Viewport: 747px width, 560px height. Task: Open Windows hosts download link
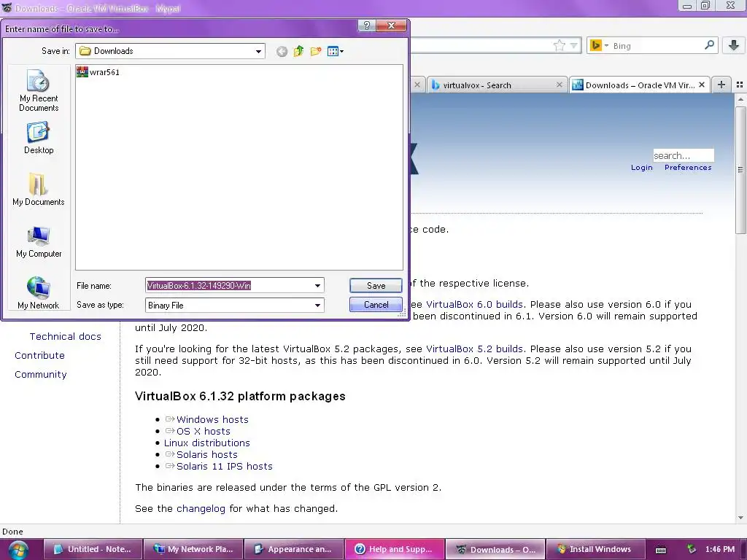[212, 419]
